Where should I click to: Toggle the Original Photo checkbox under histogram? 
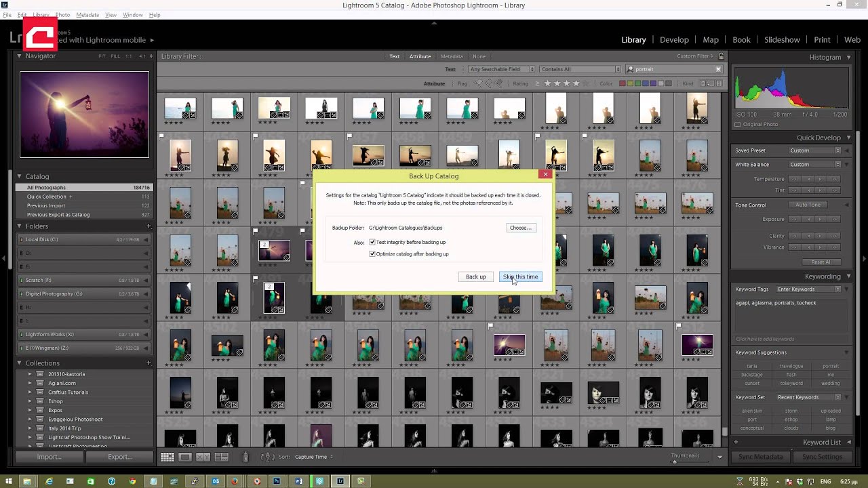point(738,125)
